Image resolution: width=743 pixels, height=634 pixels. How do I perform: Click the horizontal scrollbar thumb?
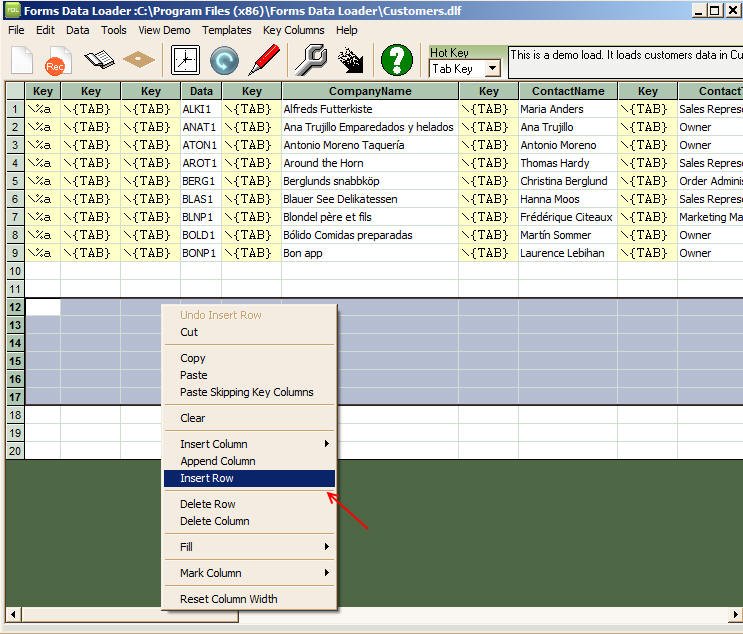coord(130,615)
